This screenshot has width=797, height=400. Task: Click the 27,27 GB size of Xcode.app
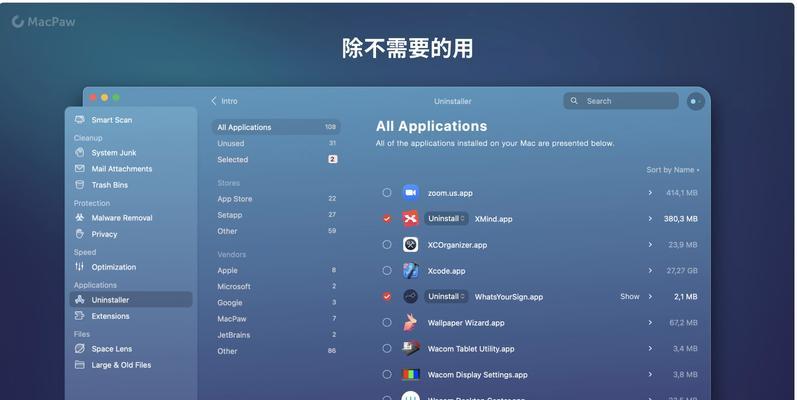[x=682, y=271]
